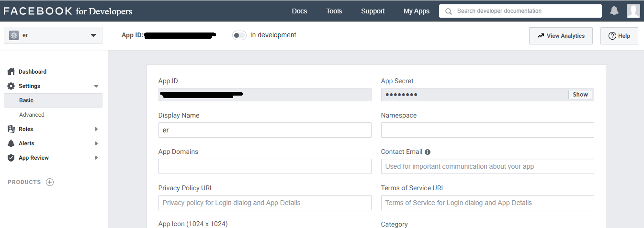This screenshot has height=228, width=644.
Task: Show the App Secret
Action: click(x=580, y=95)
